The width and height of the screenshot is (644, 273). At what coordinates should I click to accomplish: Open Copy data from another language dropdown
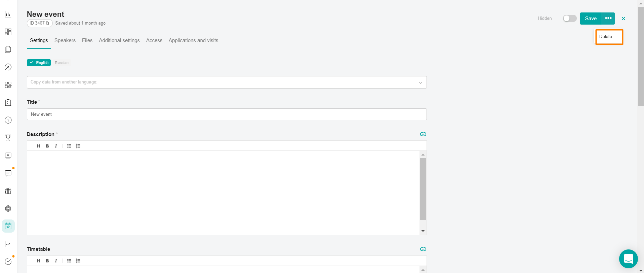(x=227, y=82)
